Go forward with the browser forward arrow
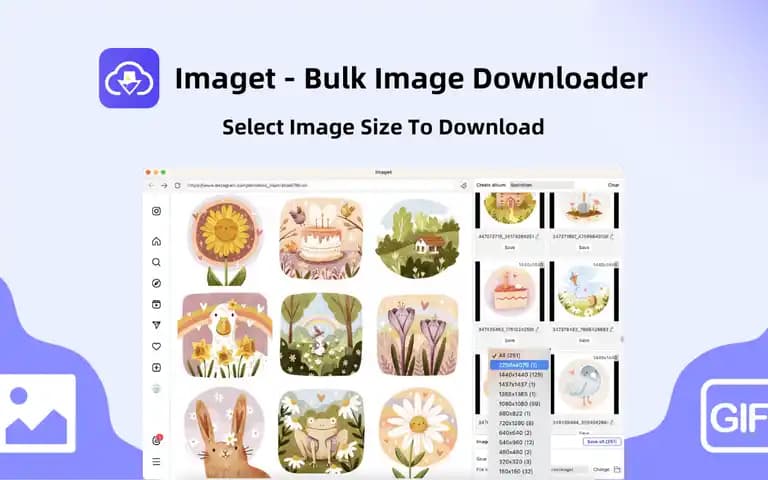Screen dimensions: 768x480 (x=164, y=186)
